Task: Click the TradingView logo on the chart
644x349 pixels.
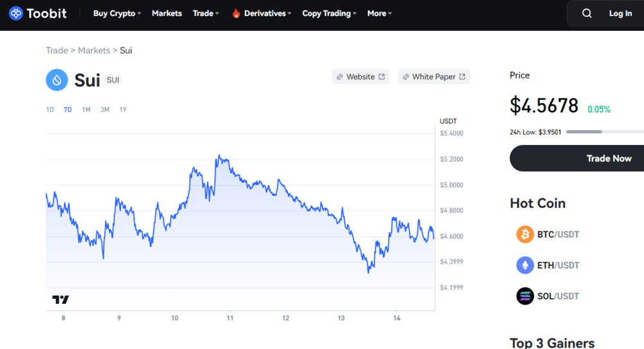Action: pos(61,299)
